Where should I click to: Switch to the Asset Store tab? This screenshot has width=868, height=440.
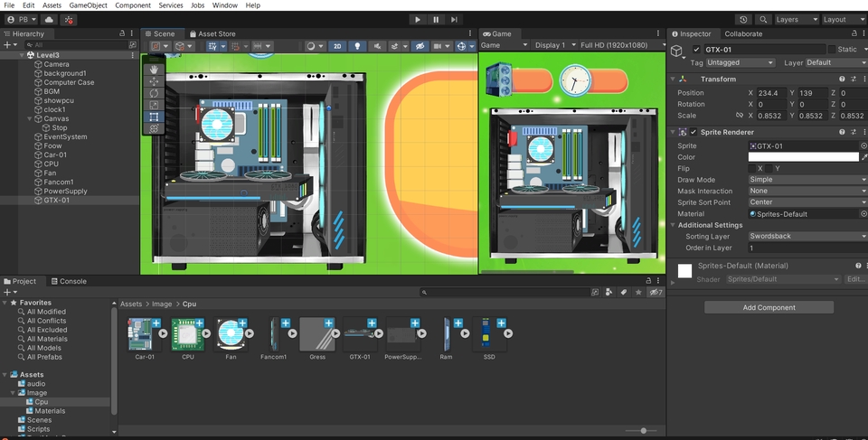(x=212, y=33)
